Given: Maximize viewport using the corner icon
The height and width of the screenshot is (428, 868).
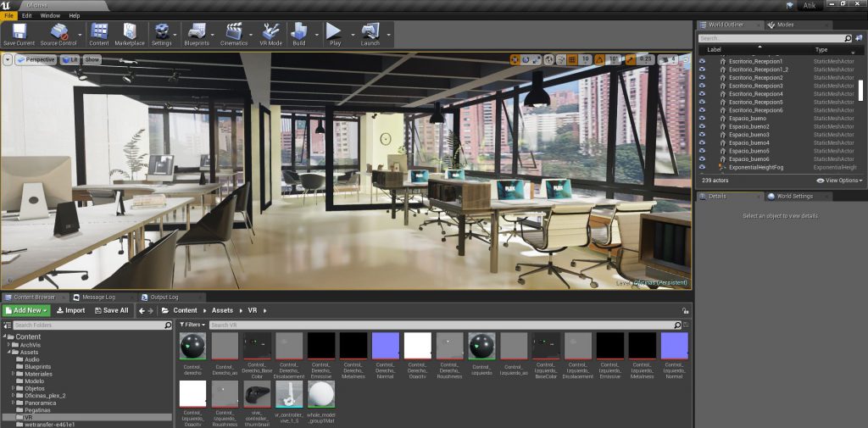Looking at the screenshot, I should click(686, 60).
